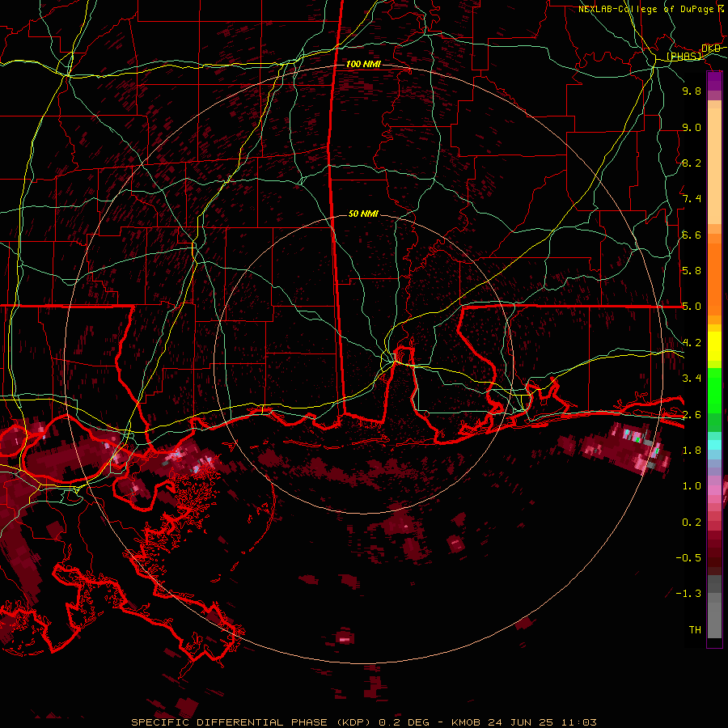
Task: Click the 6.6 value on KDP scale
Action: click(692, 235)
